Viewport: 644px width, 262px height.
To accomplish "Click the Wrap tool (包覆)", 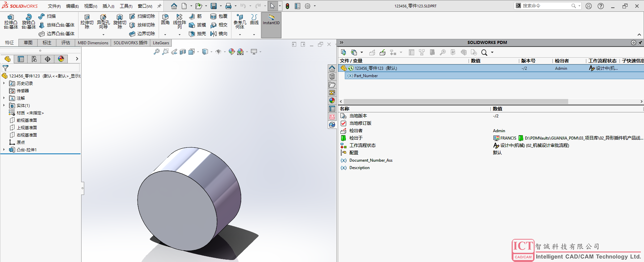I will [x=219, y=16].
